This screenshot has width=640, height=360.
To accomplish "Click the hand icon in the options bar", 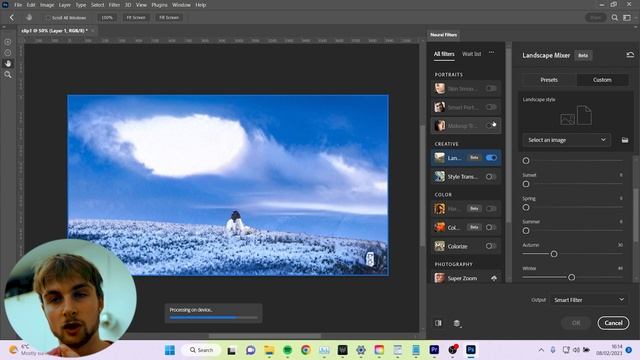I will pos(29,18).
